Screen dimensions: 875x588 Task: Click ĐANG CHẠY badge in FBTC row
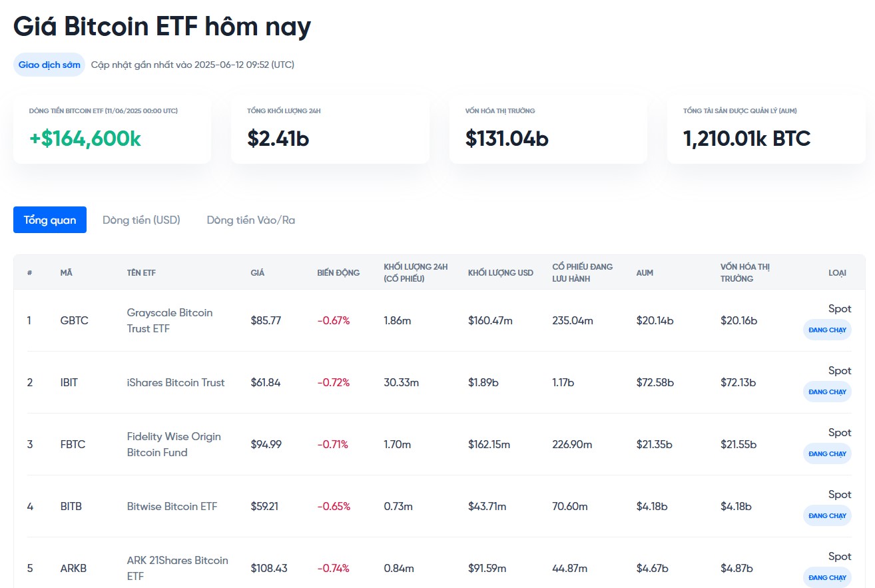click(x=827, y=453)
